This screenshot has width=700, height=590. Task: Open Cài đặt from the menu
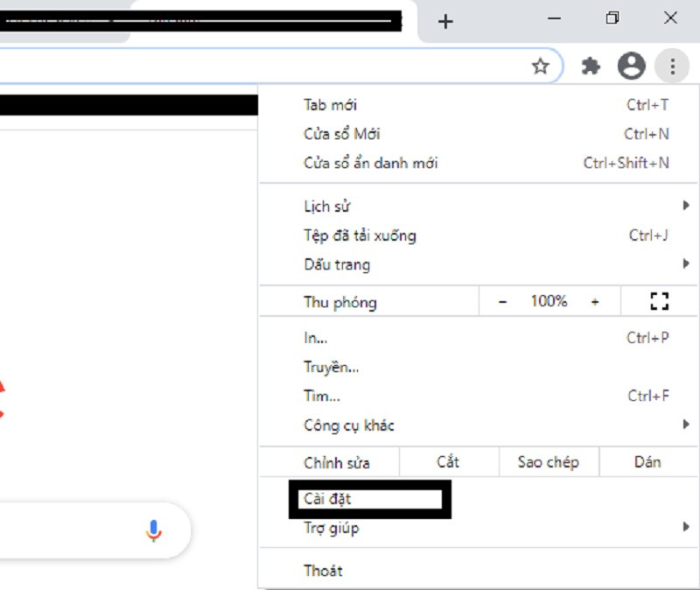[x=327, y=499]
